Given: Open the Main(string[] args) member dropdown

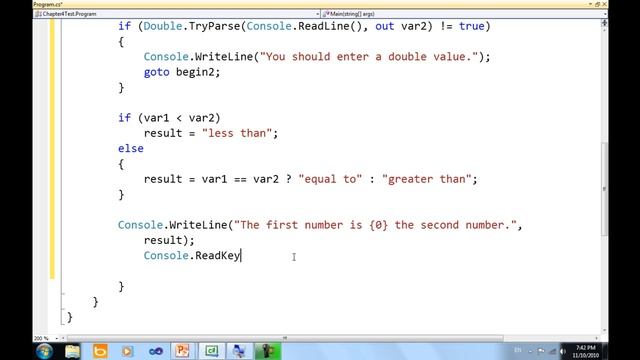Looking at the screenshot, I should pos(464,14).
